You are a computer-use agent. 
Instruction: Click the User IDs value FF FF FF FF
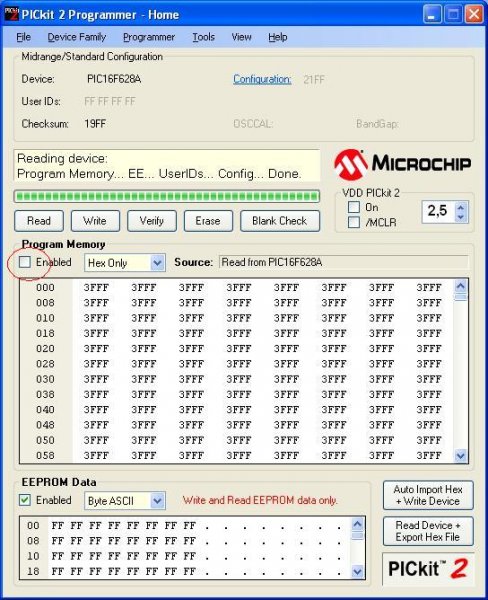pyautogui.click(x=110, y=101)
